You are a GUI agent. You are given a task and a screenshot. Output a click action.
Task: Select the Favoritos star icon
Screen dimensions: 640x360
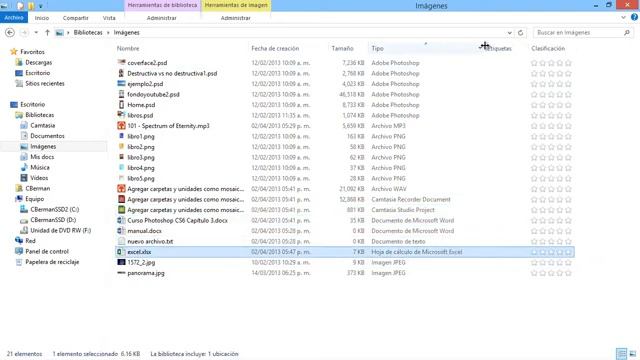click(14, 52)
